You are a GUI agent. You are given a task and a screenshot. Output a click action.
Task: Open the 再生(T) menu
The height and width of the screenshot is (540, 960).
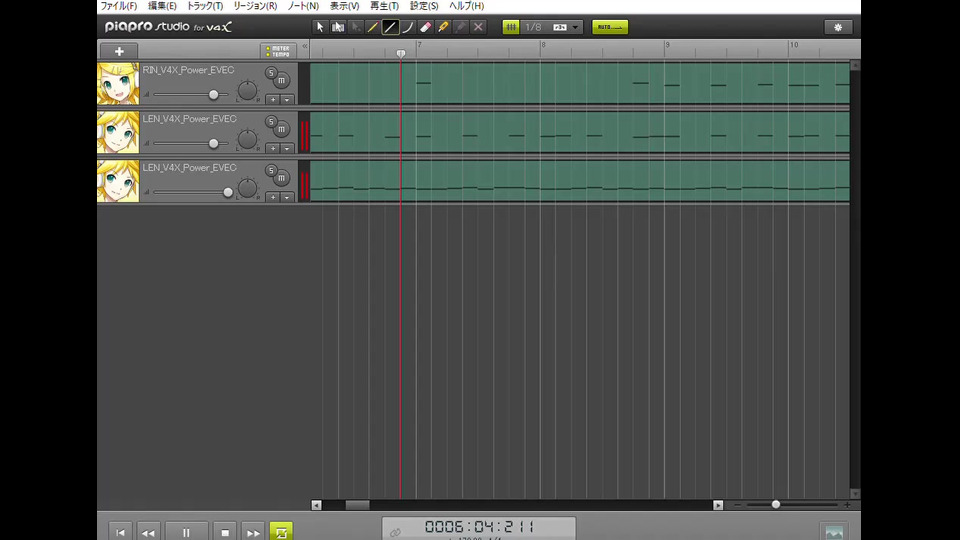pos(384,6)
